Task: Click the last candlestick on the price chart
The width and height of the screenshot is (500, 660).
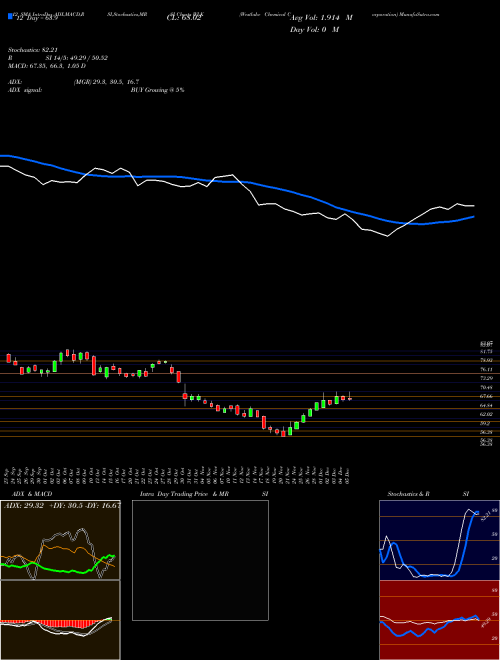Action: pyautogui.click(x=350, y=398)
